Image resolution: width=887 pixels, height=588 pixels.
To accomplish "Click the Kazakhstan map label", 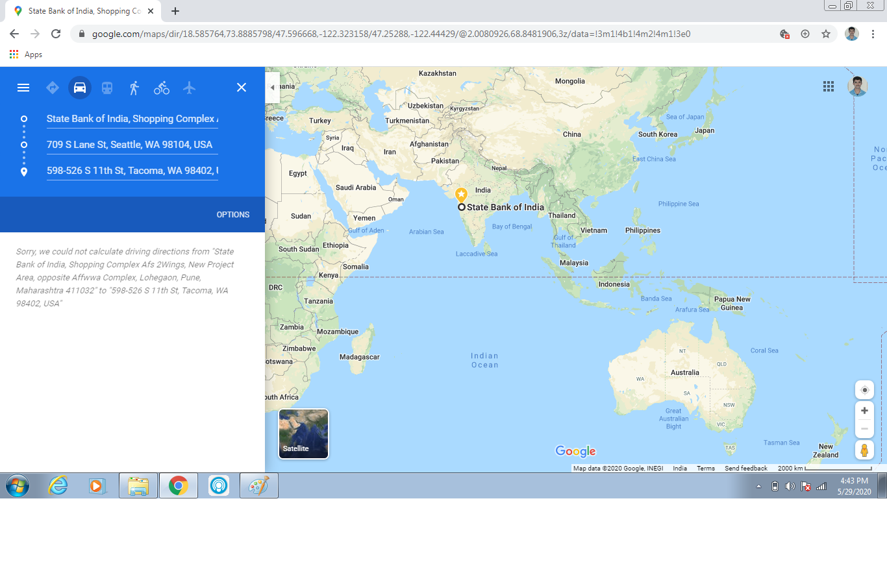I will tap(438, 73).
